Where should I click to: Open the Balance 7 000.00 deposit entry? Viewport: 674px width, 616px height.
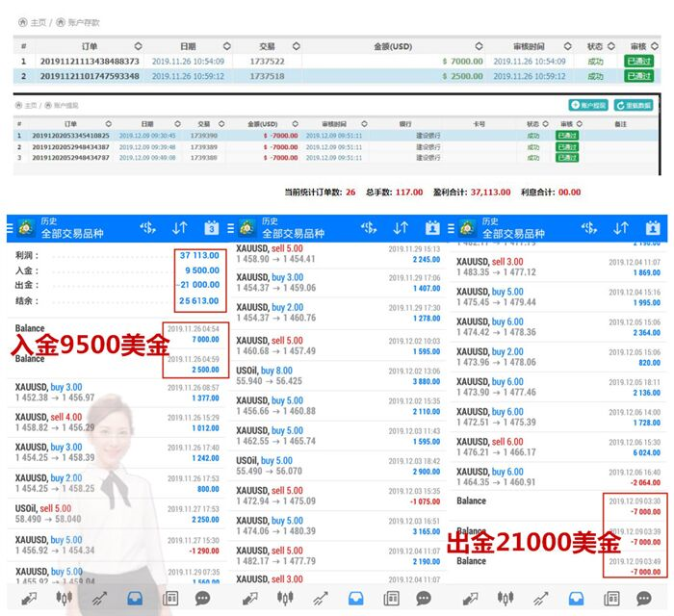[117, 333]
